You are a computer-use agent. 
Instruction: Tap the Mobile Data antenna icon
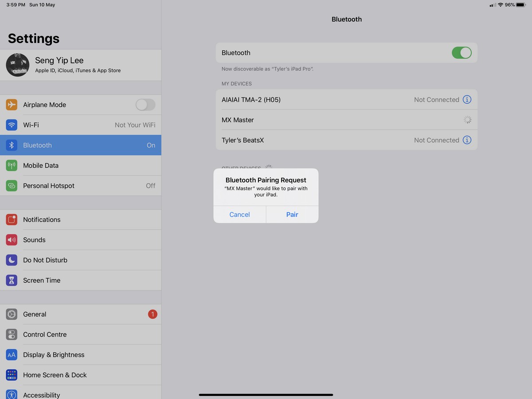point(12,165)
